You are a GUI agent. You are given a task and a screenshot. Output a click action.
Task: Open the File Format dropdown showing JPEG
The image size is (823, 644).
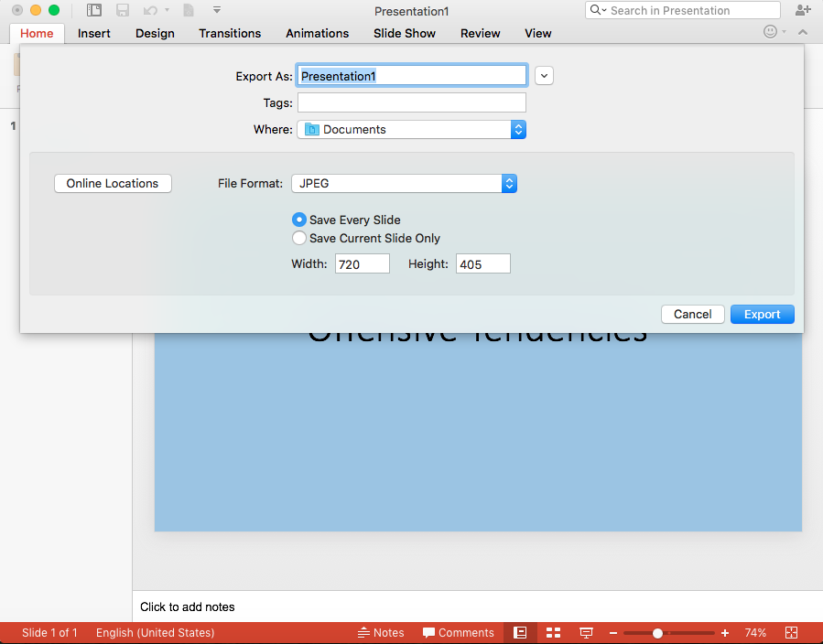tap(404, 184)
